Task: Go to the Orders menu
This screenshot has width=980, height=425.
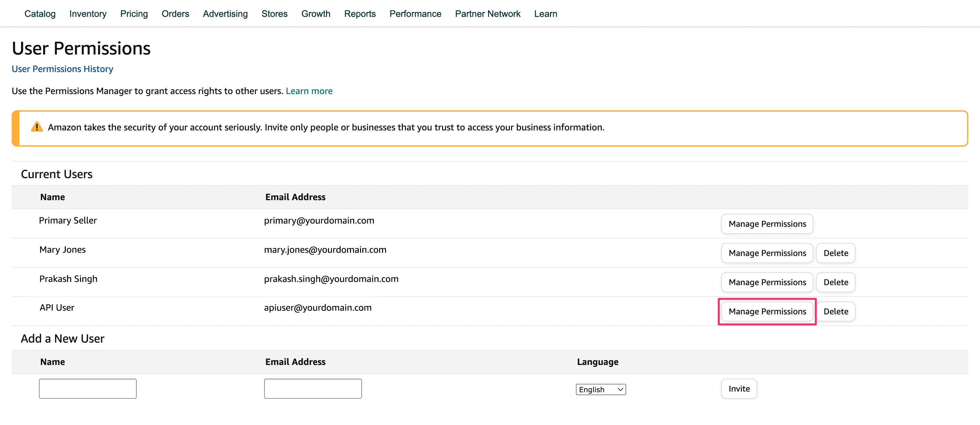Action: tap(175, 14)
